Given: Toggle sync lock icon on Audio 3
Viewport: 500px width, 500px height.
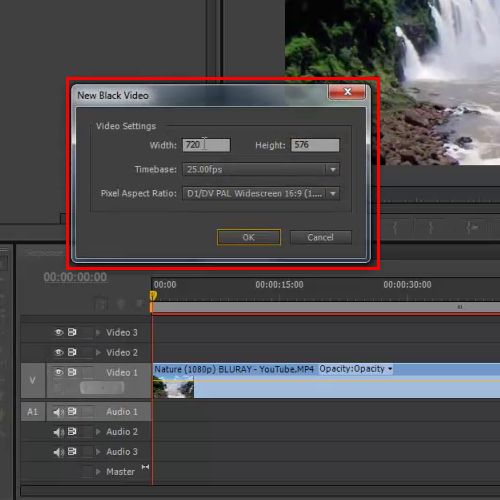Looking at the screenshot, I should tap(72, 452).
